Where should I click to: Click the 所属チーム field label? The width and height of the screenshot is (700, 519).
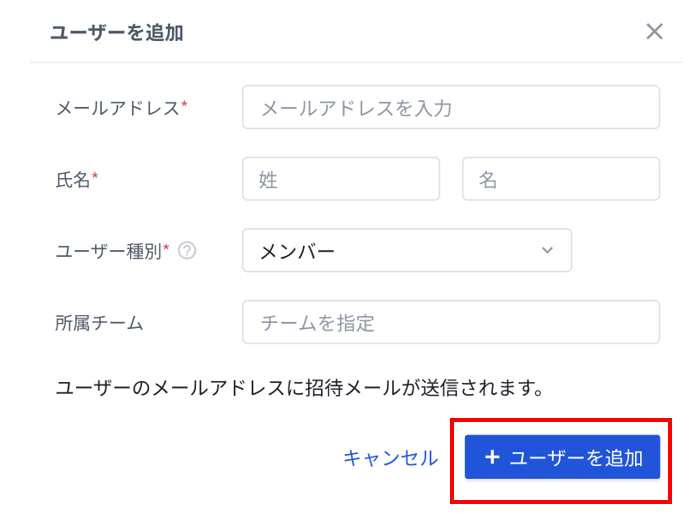99,323
